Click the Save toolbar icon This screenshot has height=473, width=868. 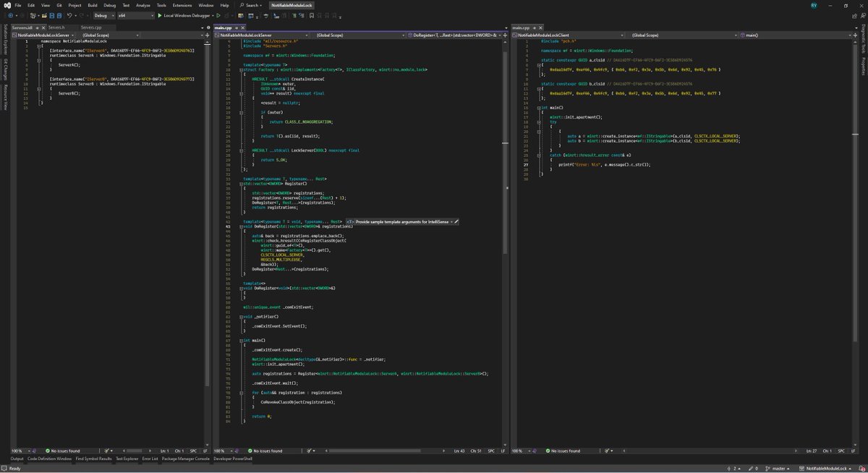[x=51, y=15]
